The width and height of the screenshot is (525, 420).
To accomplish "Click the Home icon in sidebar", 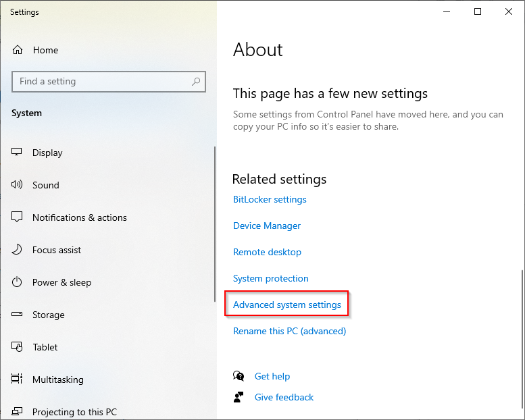I will tap(18, 50).
